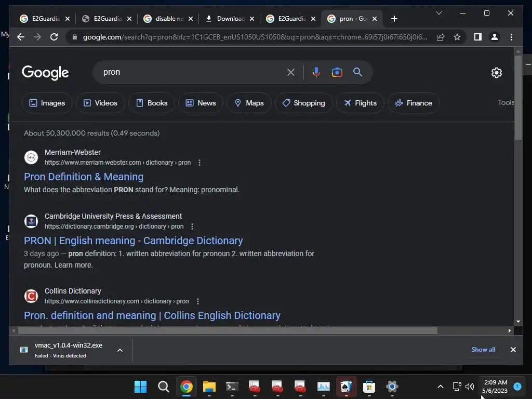The image size is (532, 399).
Task: Filter results by Shopping
Action: [303, 103]
